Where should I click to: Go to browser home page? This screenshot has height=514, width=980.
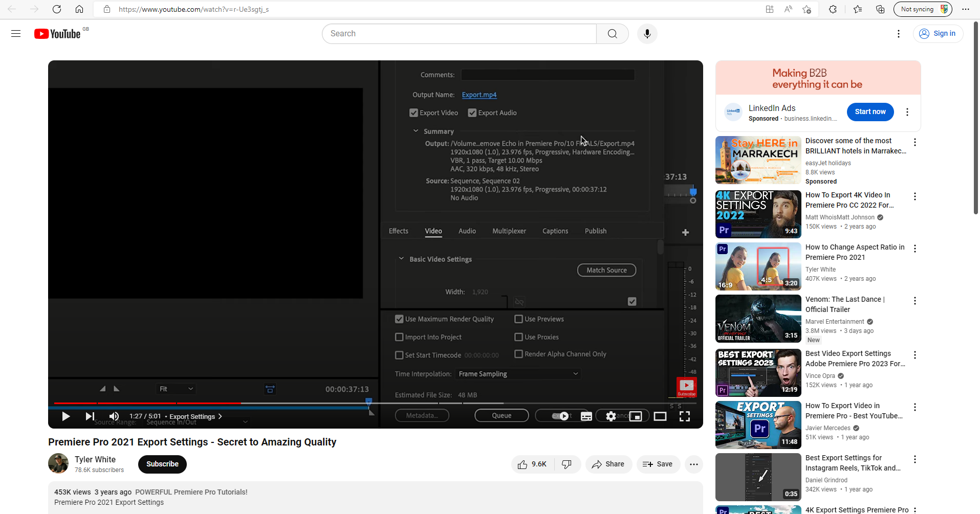click(x=79, y=9)
